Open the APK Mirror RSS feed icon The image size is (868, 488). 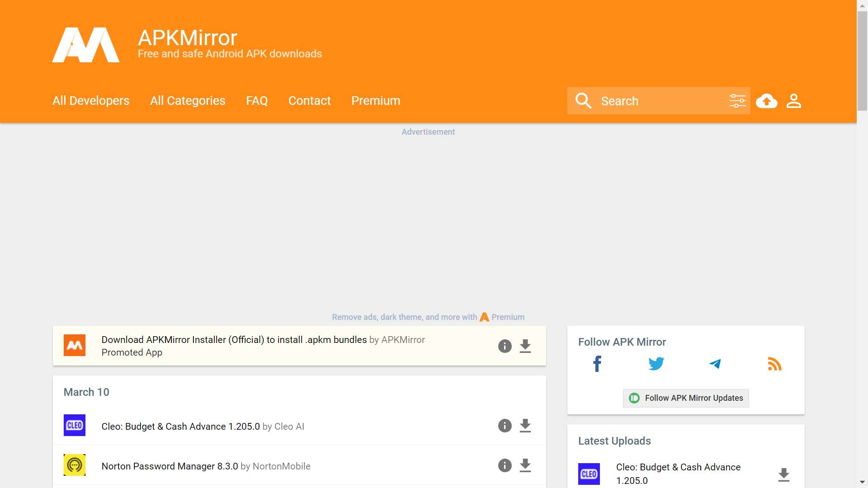click(x=774, y=364)
